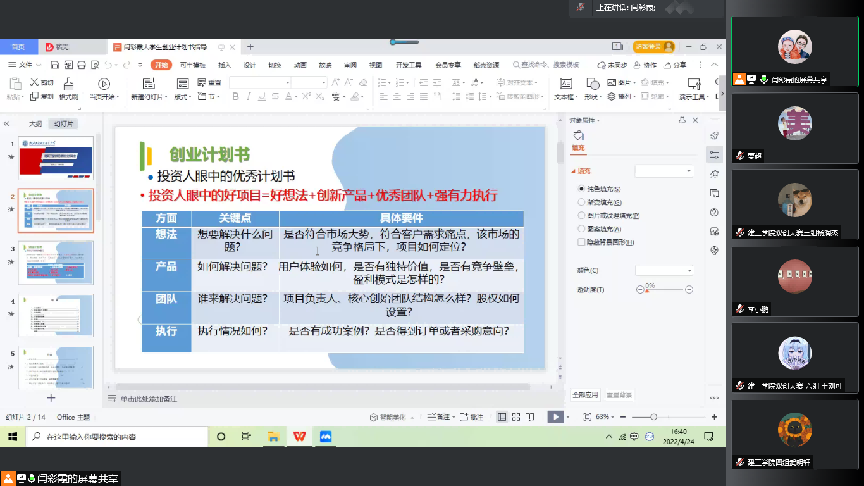The image size is (864, 486).
Task: Open File Explorer from the taskbar
Action: 273,436
